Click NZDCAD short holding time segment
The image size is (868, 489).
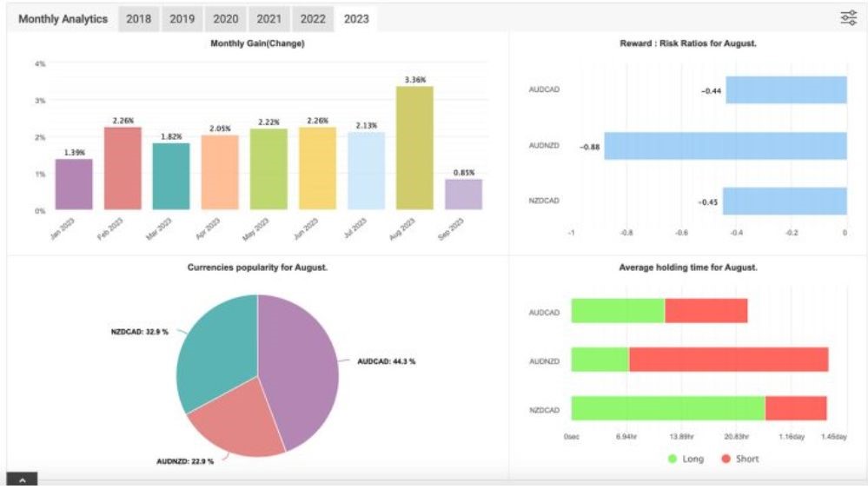coord(796,408)
